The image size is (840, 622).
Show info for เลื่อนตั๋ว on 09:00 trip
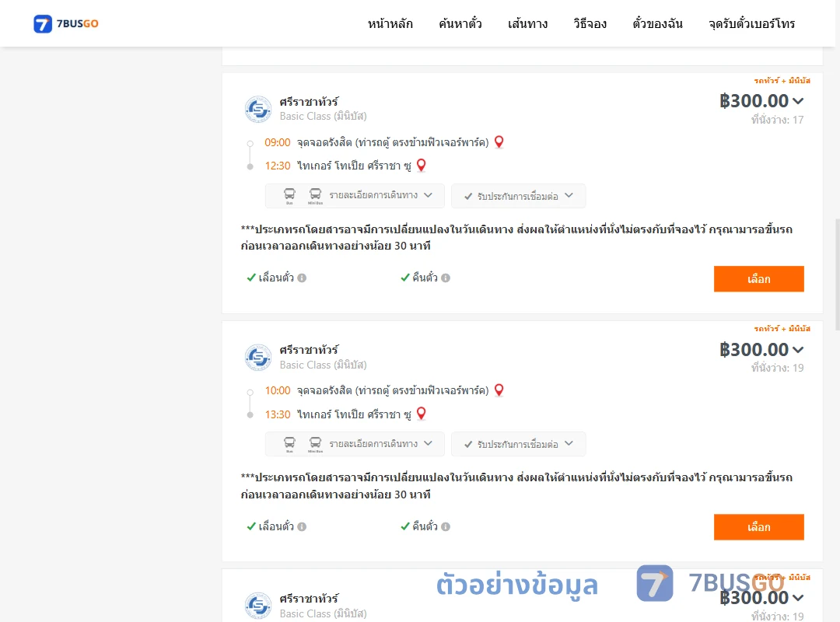302,278
